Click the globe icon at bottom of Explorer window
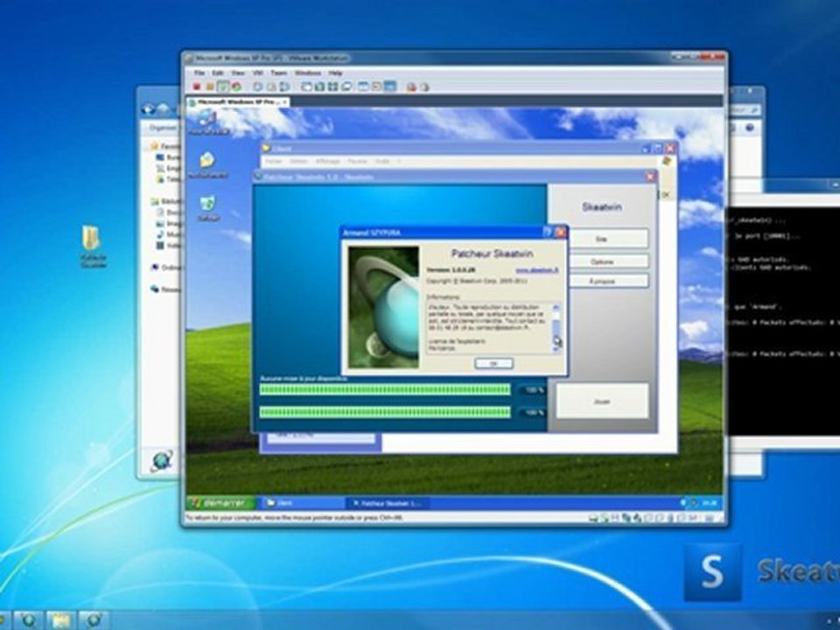840x630 pixels. point(161,461)
